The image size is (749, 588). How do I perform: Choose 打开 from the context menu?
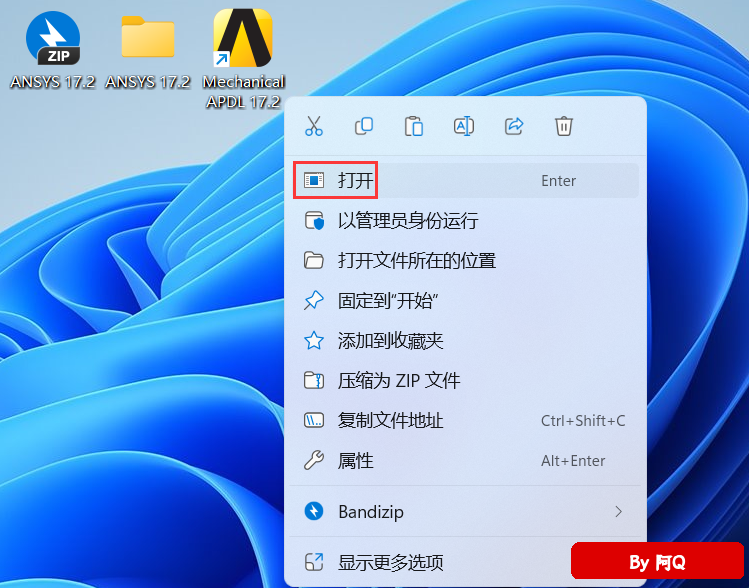point(464,181)
